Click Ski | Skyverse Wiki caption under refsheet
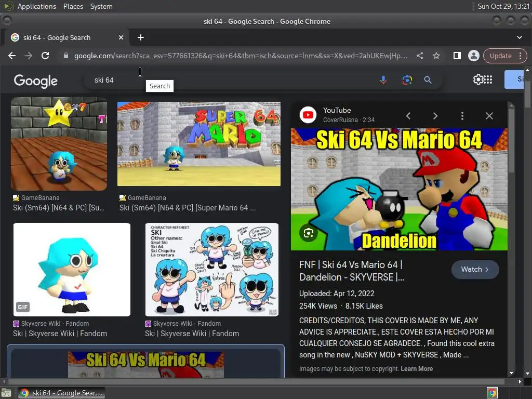This screenshot has height=399, width=532. coord(192,334)
